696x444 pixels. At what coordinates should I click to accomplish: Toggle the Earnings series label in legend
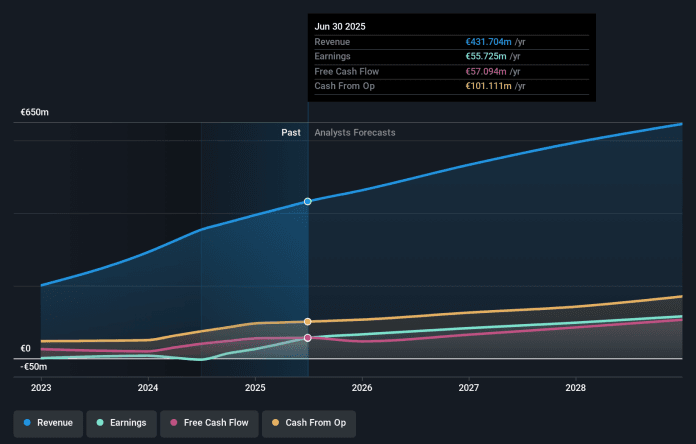[126, 423]
